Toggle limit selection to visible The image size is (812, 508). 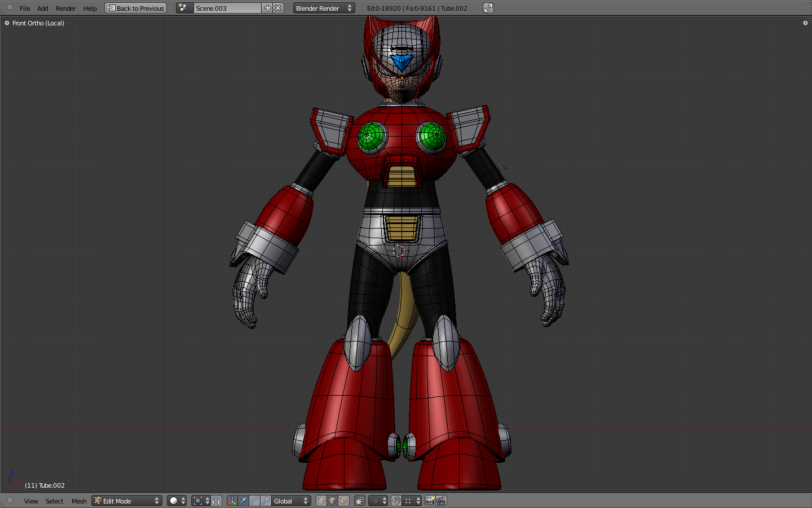point(359,501)
